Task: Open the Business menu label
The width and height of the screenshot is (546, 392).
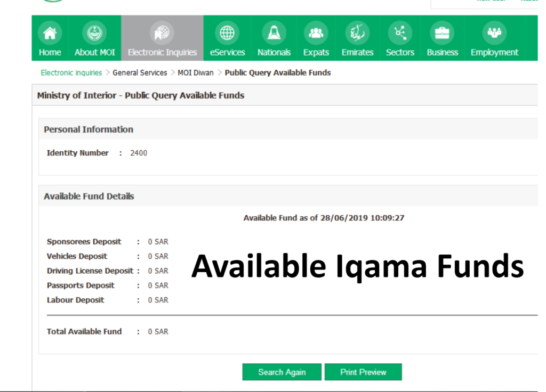Action: click(x=443, y=52)
